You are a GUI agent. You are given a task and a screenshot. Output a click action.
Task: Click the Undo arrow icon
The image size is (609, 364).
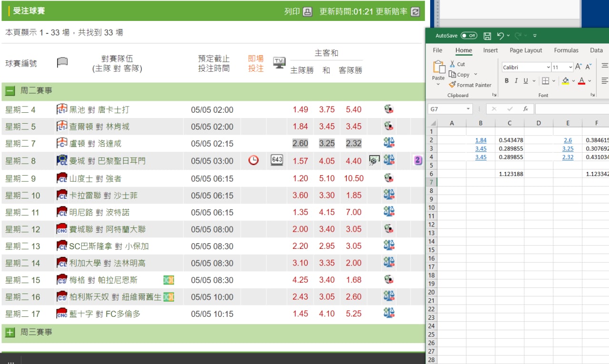[500, 36]
